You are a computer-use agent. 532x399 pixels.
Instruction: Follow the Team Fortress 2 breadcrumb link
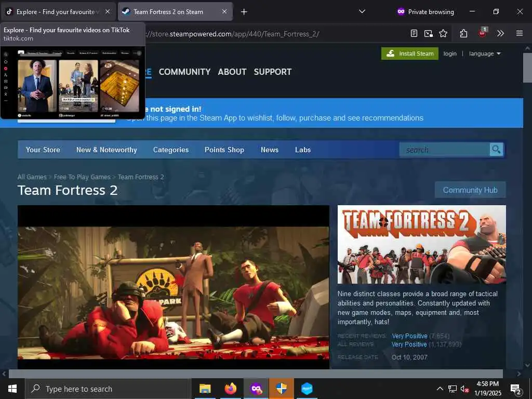(141, 177)
